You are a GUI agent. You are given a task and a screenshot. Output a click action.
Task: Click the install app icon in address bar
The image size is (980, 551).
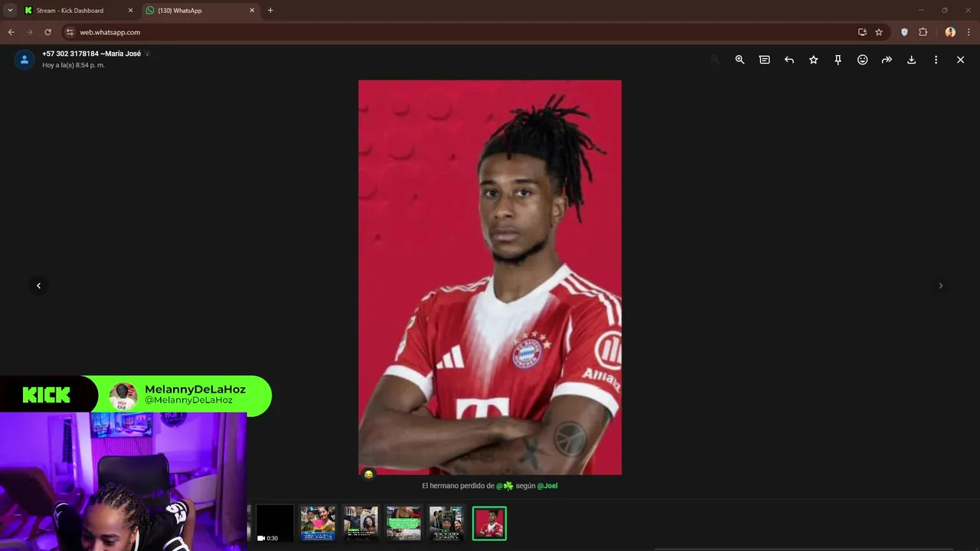click(x=862, y=32)
